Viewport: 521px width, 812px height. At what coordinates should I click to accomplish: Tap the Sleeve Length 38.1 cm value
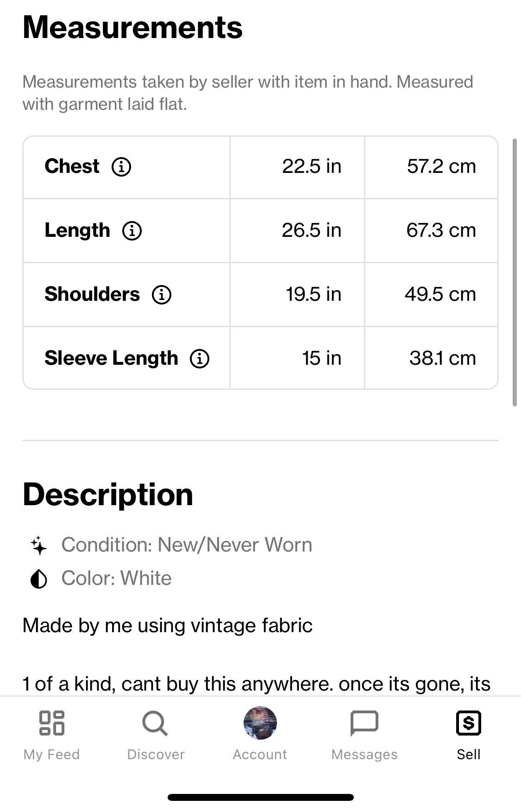pos(443,358)
